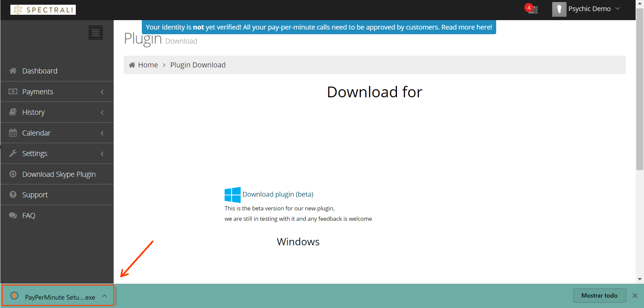Screen dimensions: 644x308
Task: Click the Download plugin (beta) link
Action: pyautogui.click(x=278, y=194)
